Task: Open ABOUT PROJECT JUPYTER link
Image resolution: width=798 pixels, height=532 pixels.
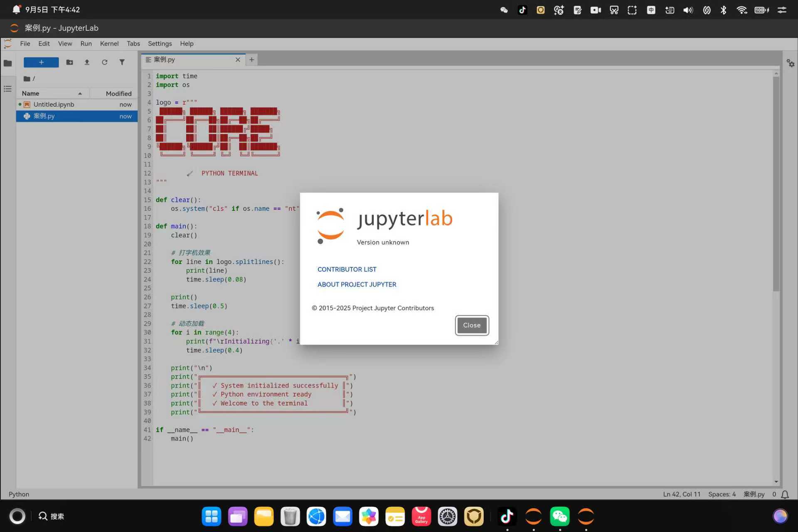Action: pos(357,284)
